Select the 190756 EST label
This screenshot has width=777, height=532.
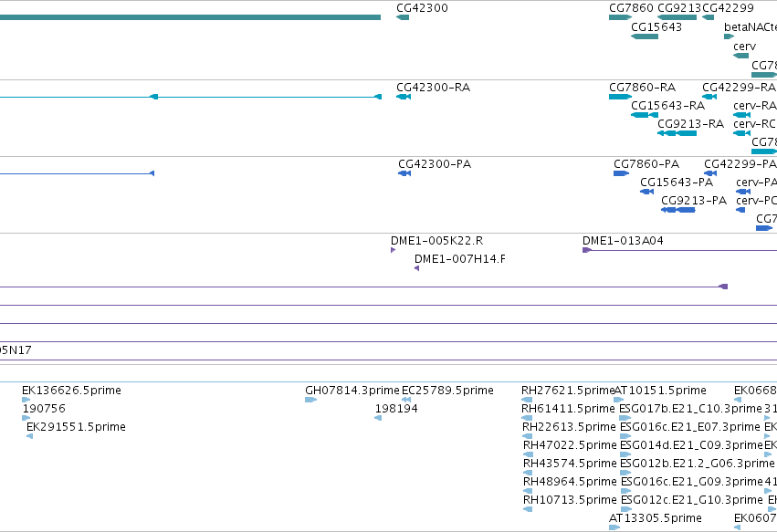pos(44,409)
